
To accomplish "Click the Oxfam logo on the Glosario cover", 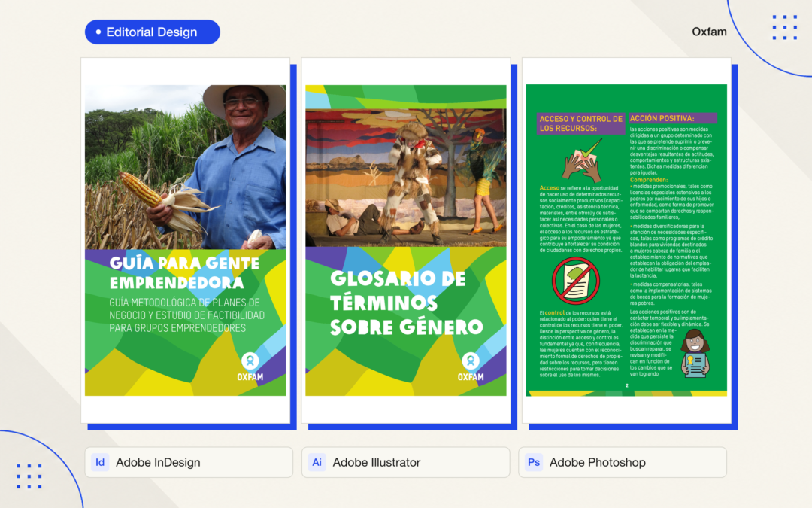I will tap(471, 367).
